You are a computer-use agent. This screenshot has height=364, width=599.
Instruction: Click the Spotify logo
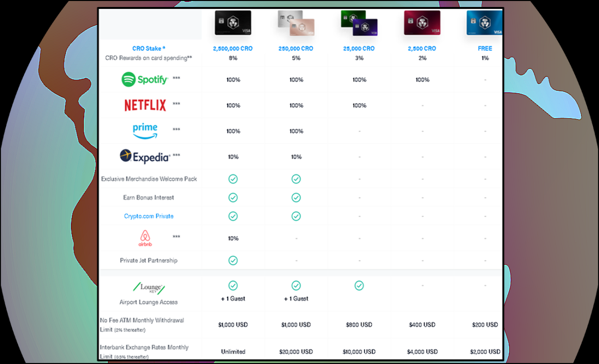[x=145, y=79]
